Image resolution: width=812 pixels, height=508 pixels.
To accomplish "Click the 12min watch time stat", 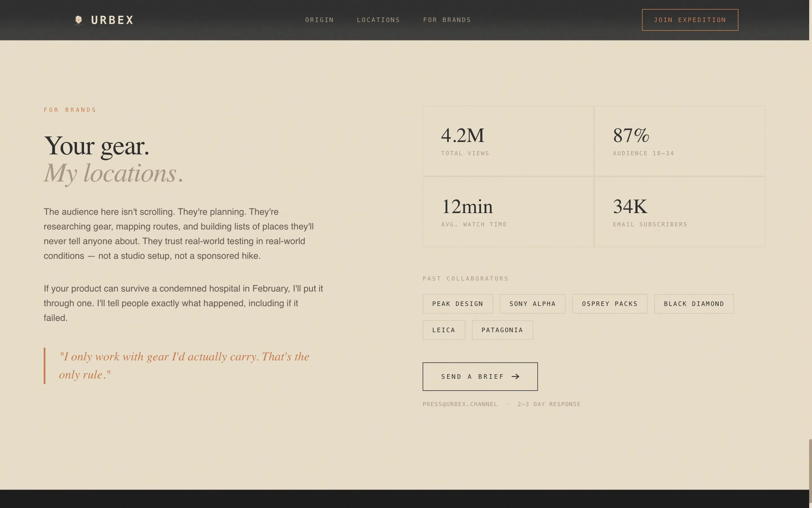I will click(x=508, y=212).
